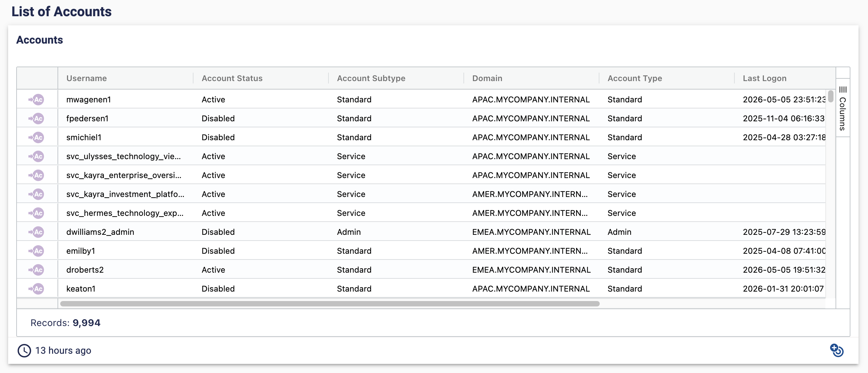868x373 pixels.
Task: Click the Accounts panel heading
Action: coord(40,40)
